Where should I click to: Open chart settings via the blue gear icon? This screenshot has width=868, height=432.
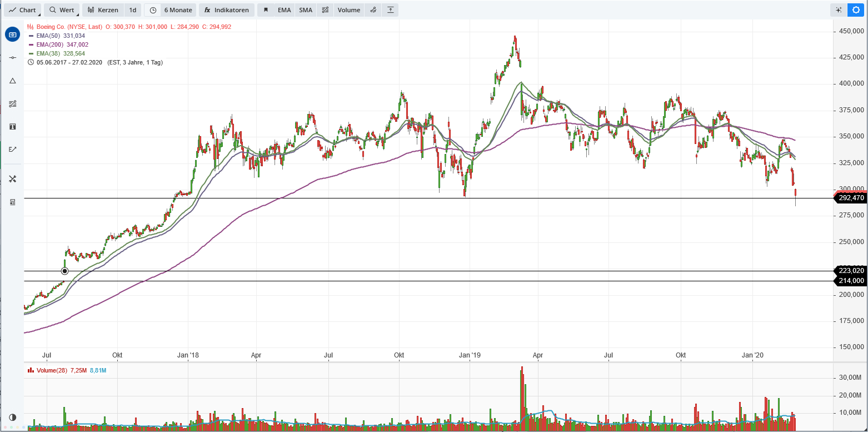point(856,9)
